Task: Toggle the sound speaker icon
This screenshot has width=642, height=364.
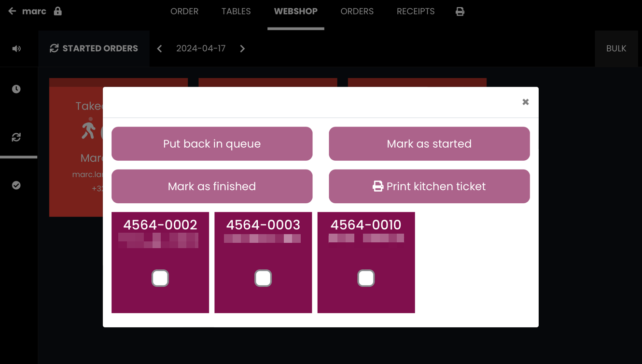Action: pos(16,49)
